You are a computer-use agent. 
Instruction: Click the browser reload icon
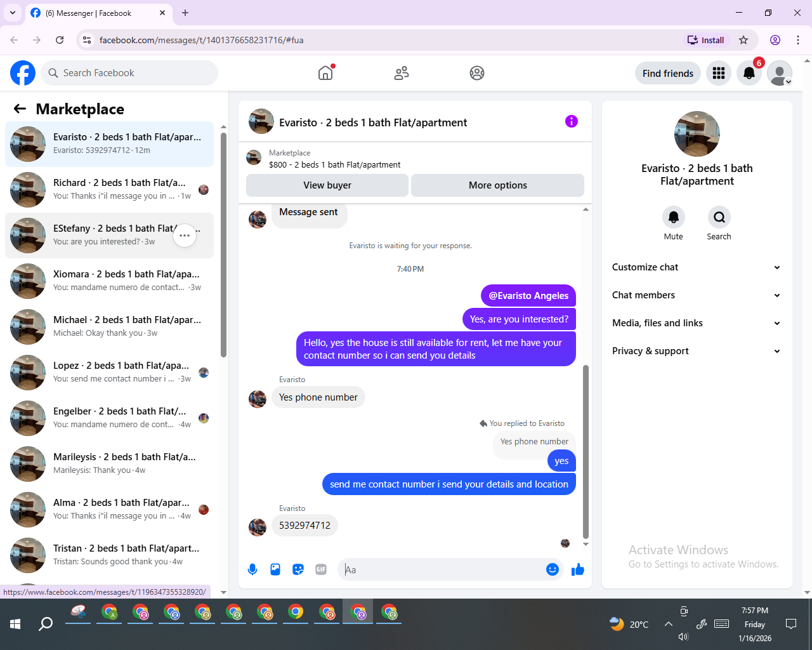pyautogui.click(x=60, y=40)
